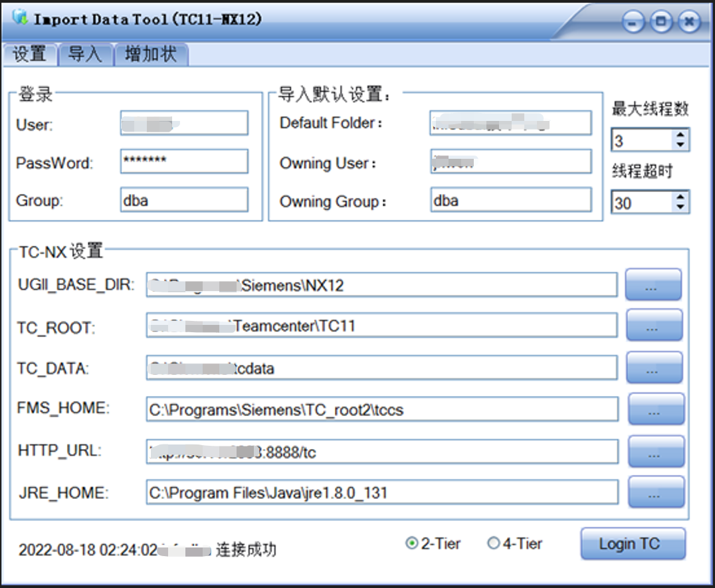The image size is (715, 588).
Task: Click the login Group field
Action: point(184,199)
